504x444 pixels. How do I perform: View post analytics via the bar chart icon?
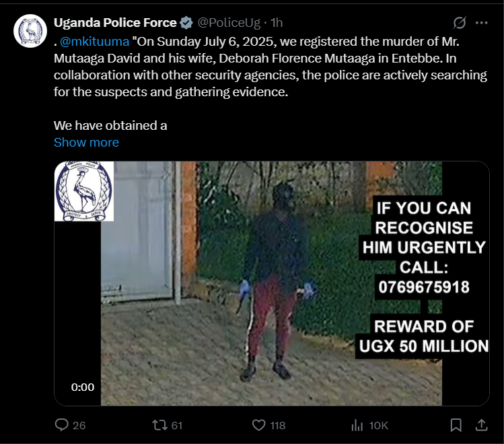point(357,424)
